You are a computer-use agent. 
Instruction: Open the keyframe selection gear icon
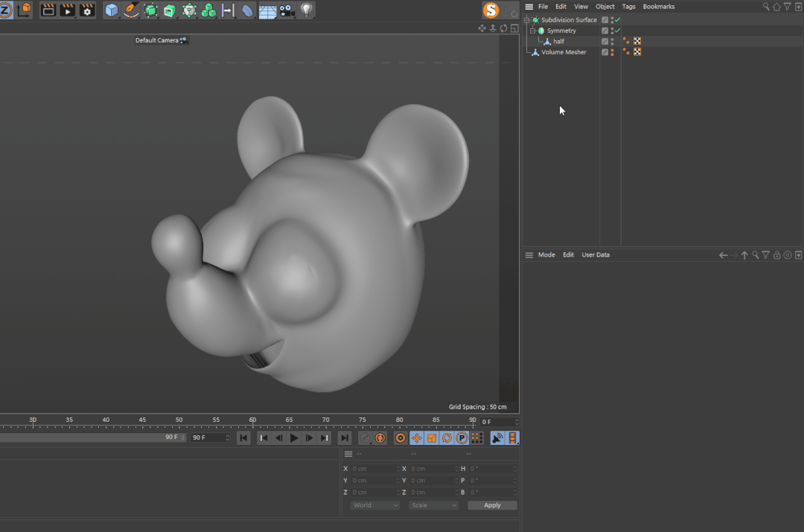[401, 438]
